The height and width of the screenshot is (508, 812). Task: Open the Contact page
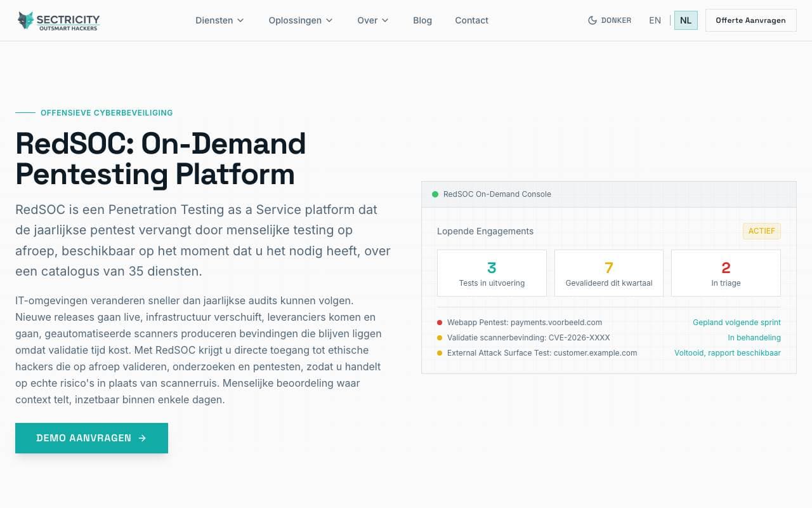(x=471, y=20)
